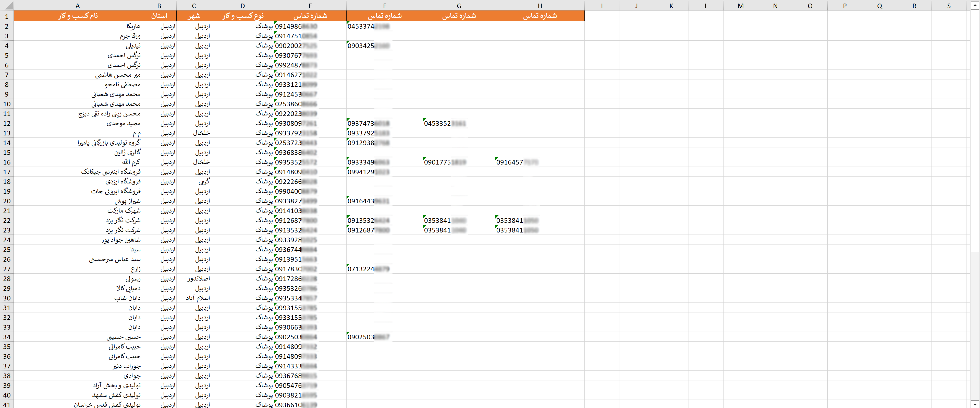Viewport: 980px width, 408px height.
Task: Select the cell 'فروشگاه ایزدی'
Action: (x=78, y=181)
